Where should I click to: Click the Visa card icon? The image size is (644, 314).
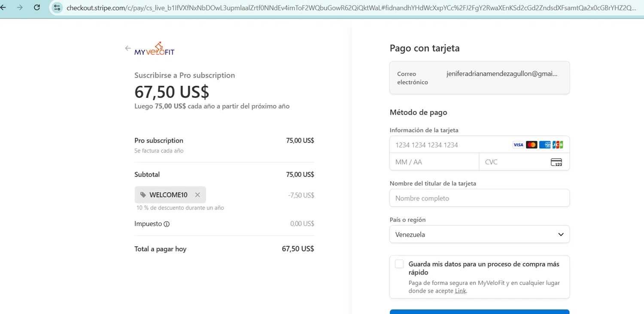[x=518, y=145]
